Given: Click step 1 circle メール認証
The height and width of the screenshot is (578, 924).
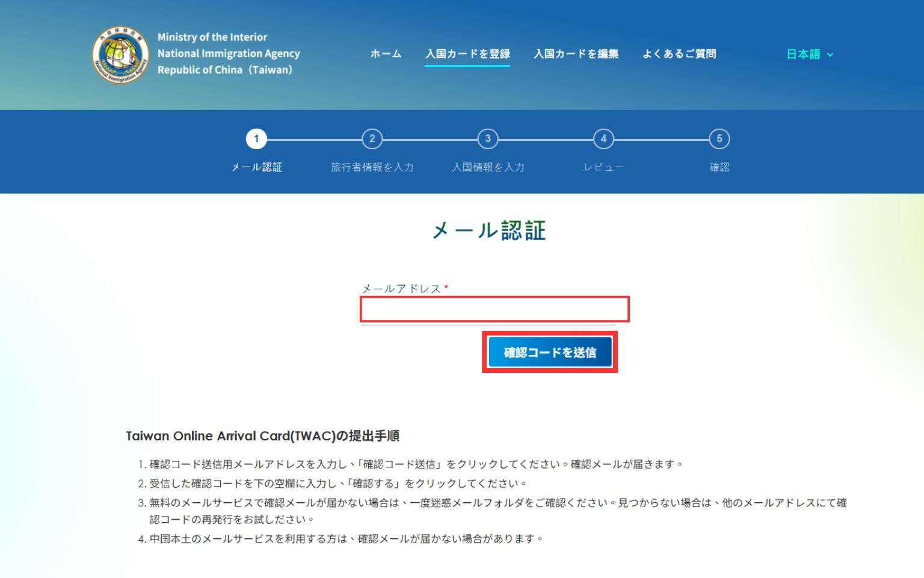Looking at the screenshot, I should click(x=256, y=139).
